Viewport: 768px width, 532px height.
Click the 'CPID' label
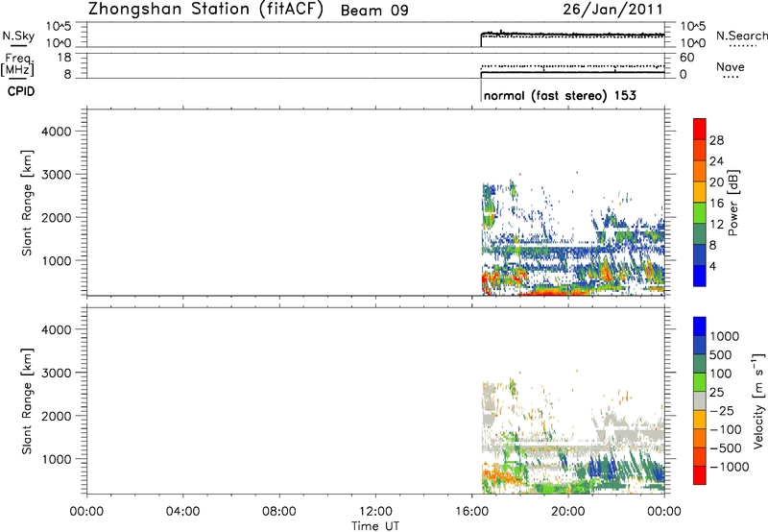pos(21,91)
